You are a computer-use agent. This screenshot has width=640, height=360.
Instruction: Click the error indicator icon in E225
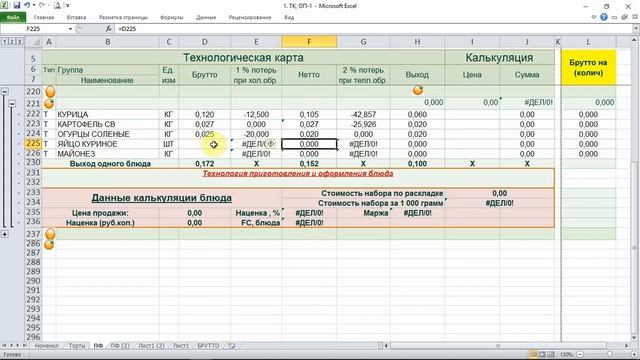270,144
